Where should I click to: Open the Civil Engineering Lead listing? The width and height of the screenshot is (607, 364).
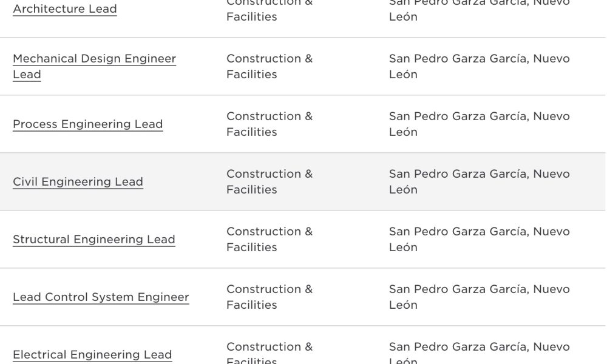pyautogui.click(x=78, y=182)
